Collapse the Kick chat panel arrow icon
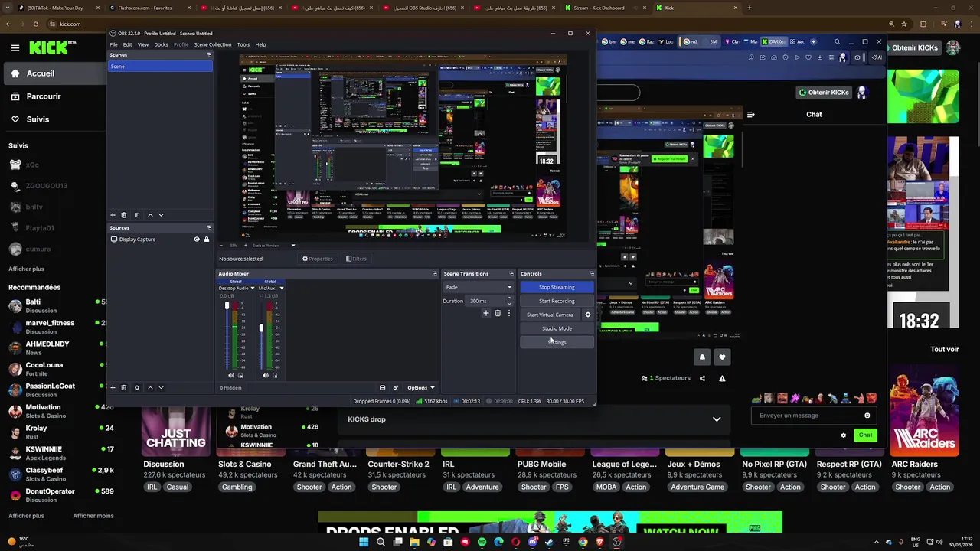This screenshot has height=551, width=980. (x=750, y=115)
